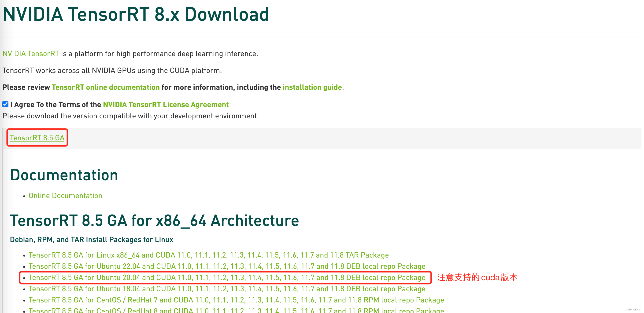Viewport: 644px width, 313px height.
Task: Expand the TensorRT 8.5 GA section
Action: click(37, 138)
